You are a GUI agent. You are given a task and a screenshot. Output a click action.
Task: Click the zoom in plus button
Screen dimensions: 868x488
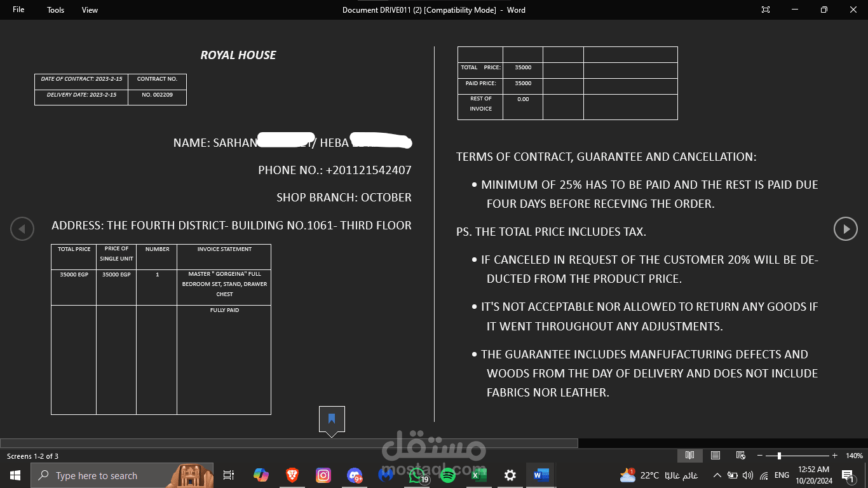pyautogui.click(x=834, y=456)
